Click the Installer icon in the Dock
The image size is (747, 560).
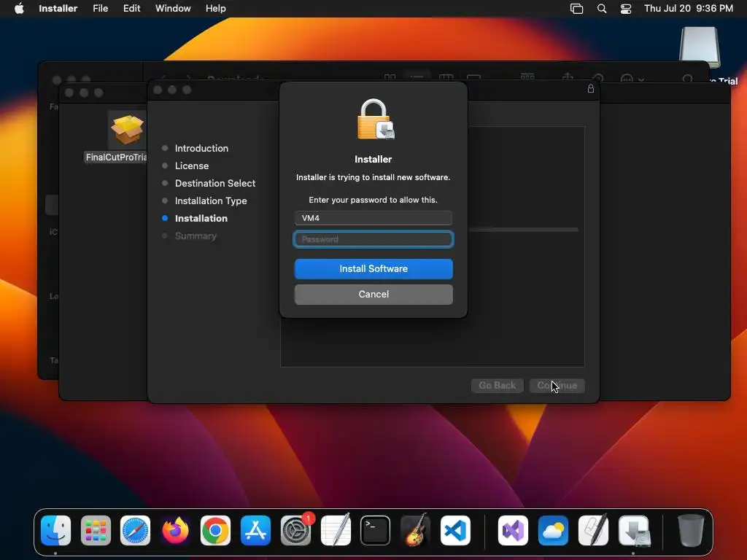click(x=634, y=531)
